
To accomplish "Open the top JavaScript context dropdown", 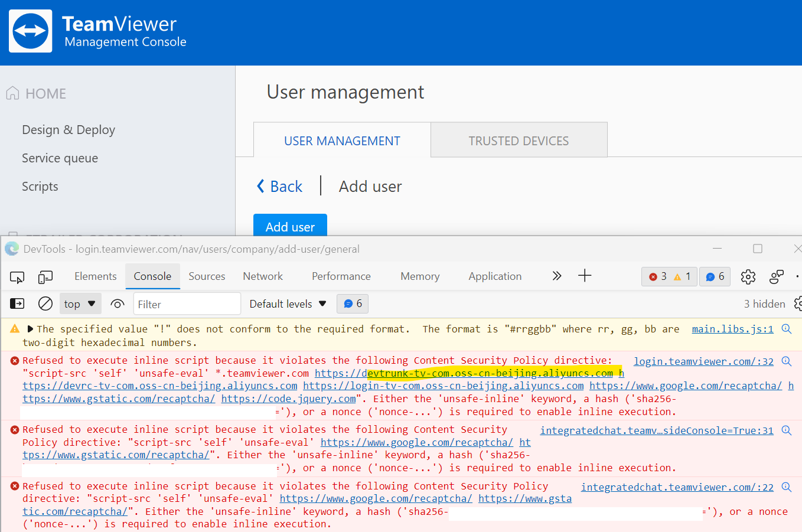I will click(80, 303).
